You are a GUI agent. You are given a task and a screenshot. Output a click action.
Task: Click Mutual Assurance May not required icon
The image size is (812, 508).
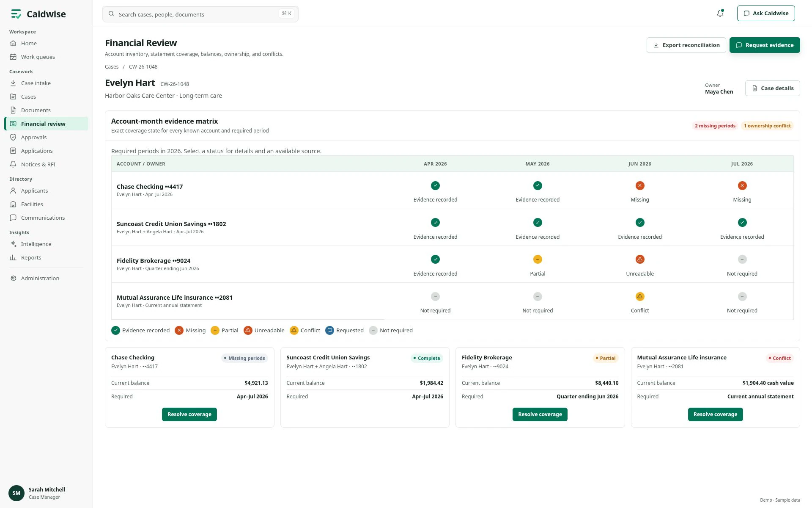click(538, 296)
